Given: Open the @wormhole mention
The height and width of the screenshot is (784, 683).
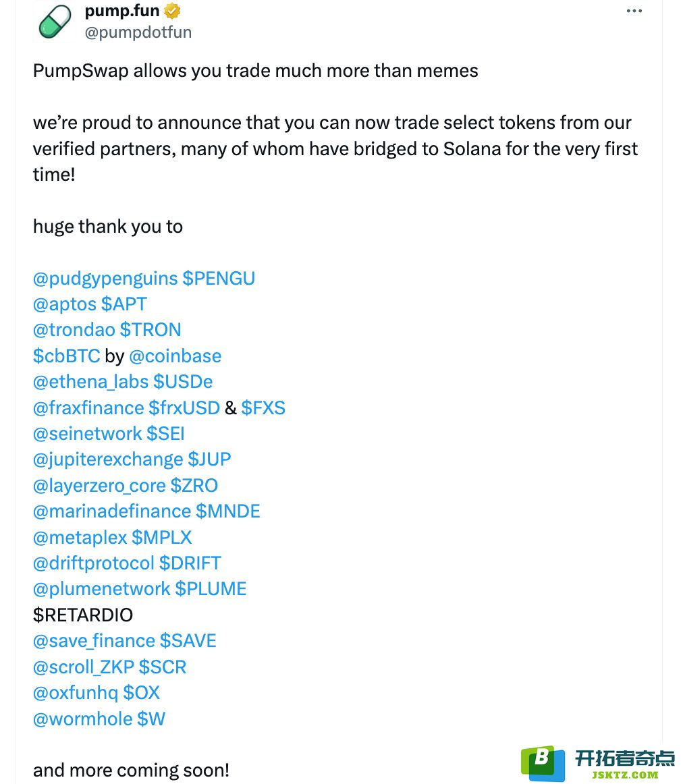Looking at the screenshot, I should click(x=82, y=719).
